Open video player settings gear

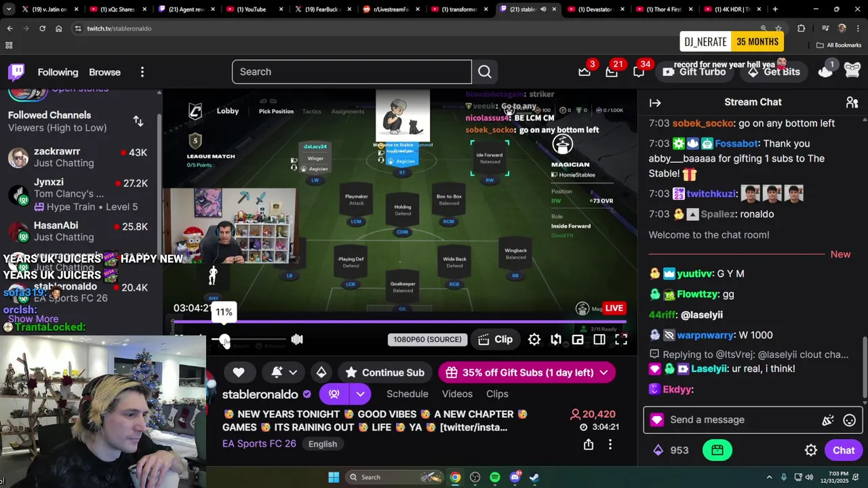[x=534, y=340]
